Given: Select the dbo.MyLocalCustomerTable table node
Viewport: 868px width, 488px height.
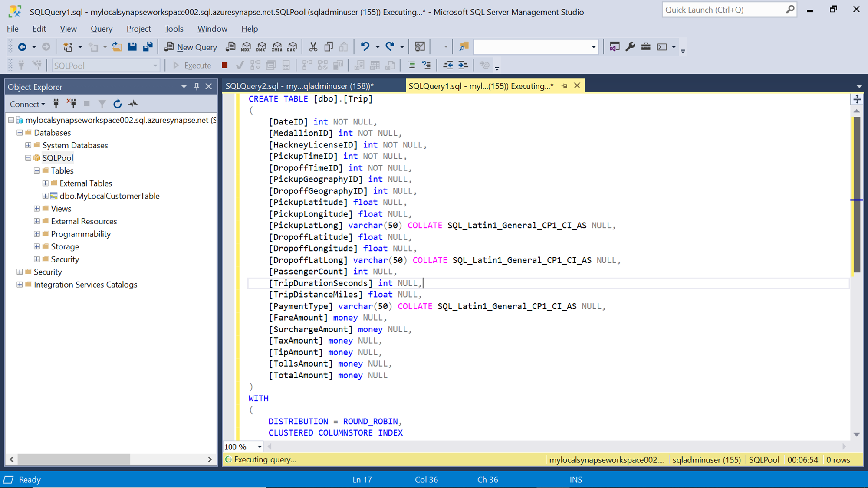Looking at the screenshot, I should pyautogui.click(x=109, y=196).
